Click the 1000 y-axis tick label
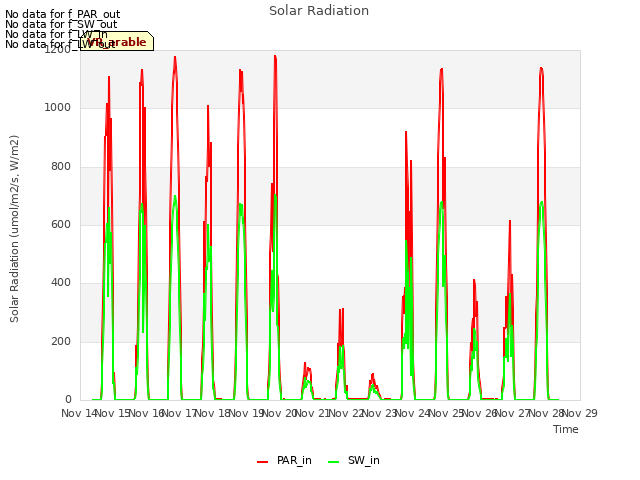640x480 pixels. click(58, 107)
